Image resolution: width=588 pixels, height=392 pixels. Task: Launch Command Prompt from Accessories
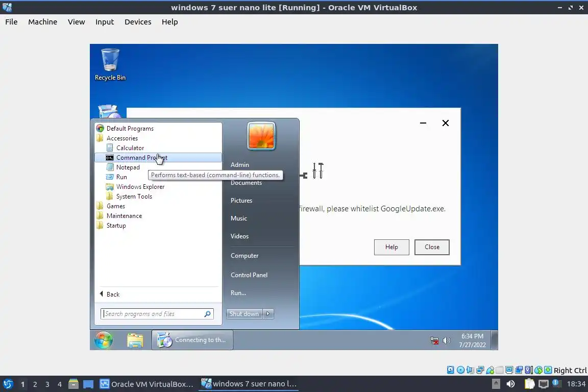tap(158, 158)
